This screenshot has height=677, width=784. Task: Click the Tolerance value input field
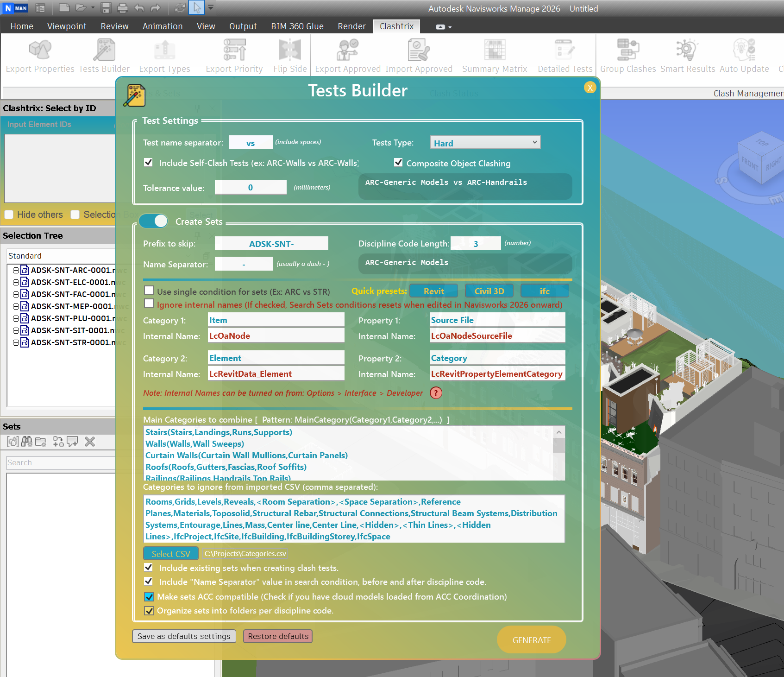tap(251, 187)
